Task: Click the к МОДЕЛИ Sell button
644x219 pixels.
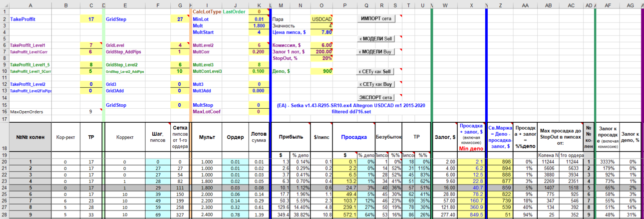Action: click(x=376, y=38)
